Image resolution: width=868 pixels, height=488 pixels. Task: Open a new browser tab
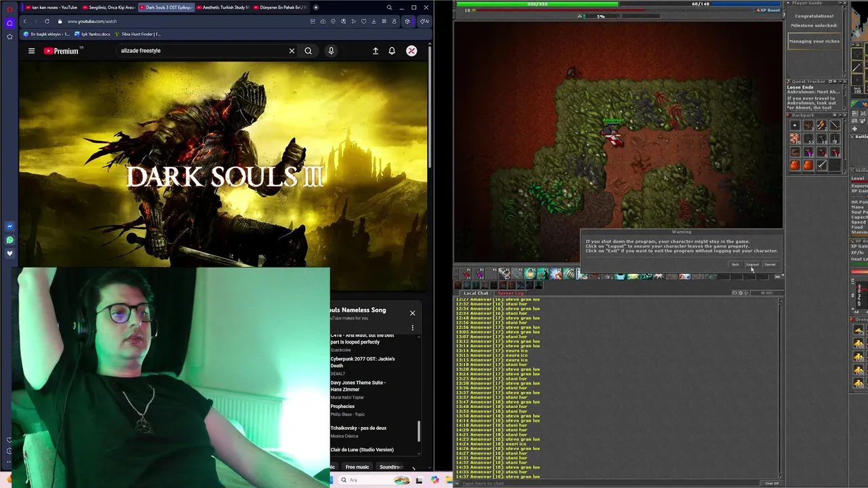click(316, 7)
